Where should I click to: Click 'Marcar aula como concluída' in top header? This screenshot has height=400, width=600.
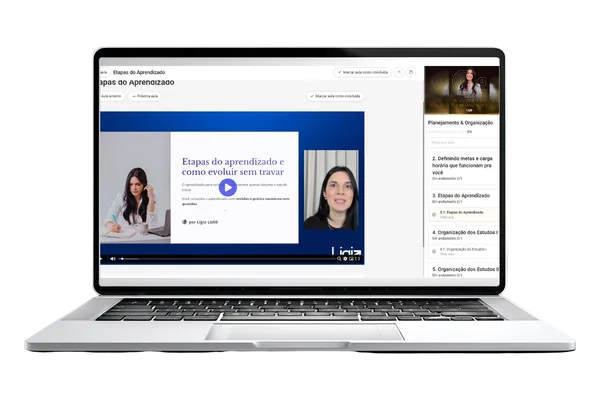(363, 72)
